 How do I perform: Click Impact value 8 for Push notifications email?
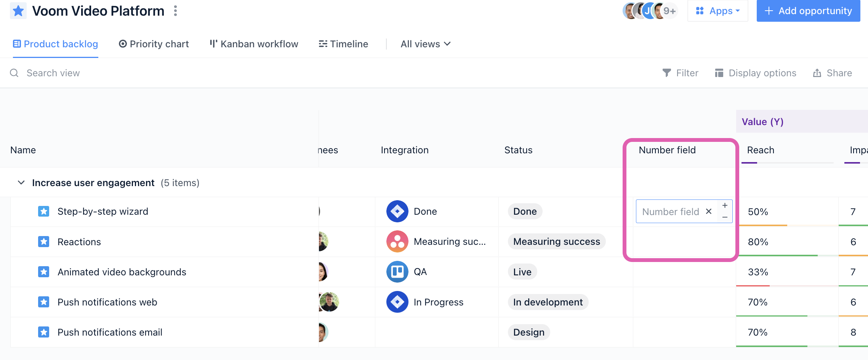(x=853, y=332)
